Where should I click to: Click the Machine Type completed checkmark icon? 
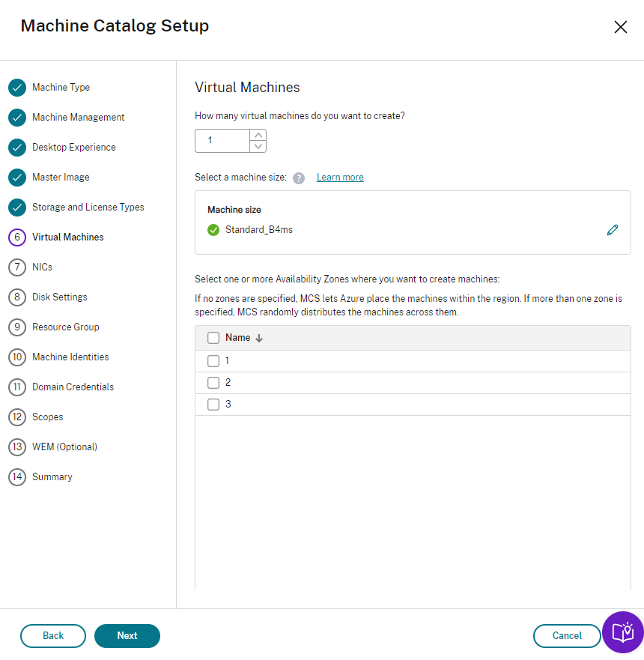pyautogui.click(x=17, y=88)
